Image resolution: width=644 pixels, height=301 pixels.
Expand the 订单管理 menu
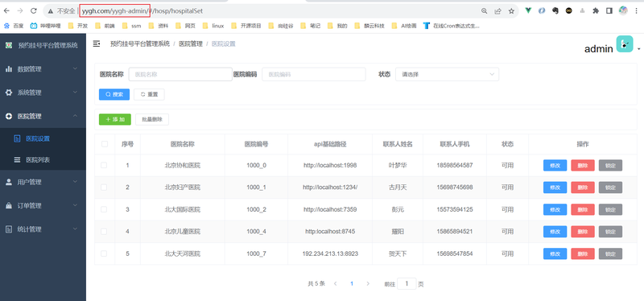(x=43, y=206)
